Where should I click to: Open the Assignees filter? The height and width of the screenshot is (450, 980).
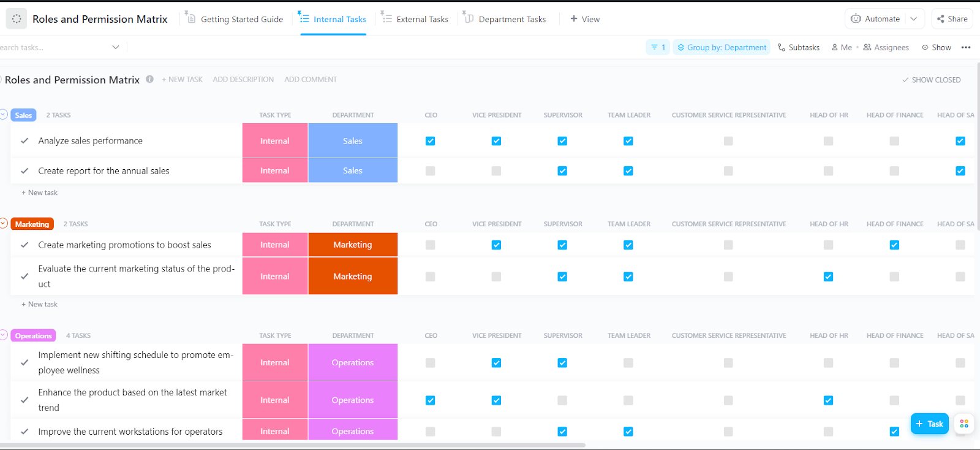886,47
